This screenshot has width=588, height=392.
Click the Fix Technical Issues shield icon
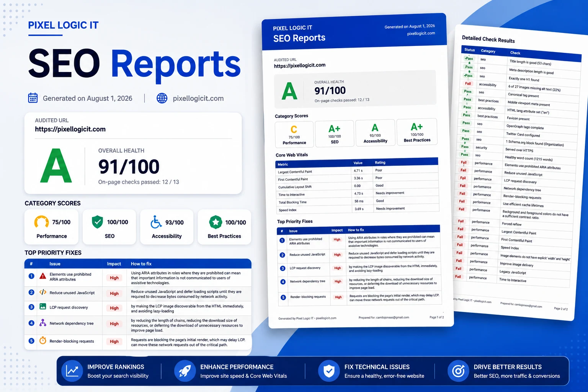329,371
